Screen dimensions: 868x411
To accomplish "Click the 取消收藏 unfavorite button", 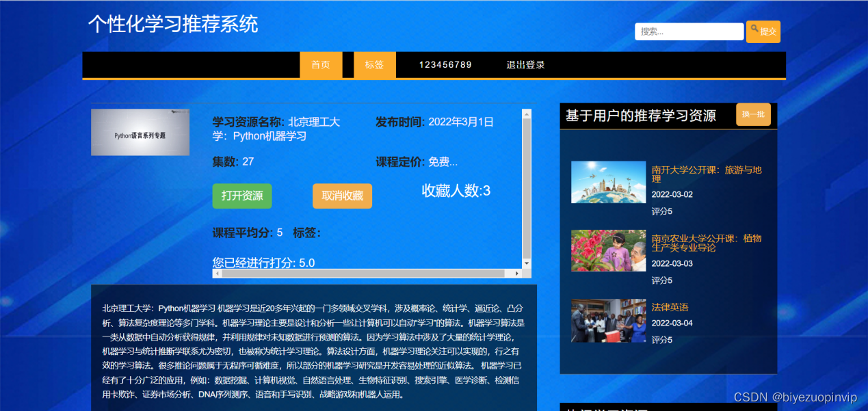I will pyautogui.click(x=342, y=196).
